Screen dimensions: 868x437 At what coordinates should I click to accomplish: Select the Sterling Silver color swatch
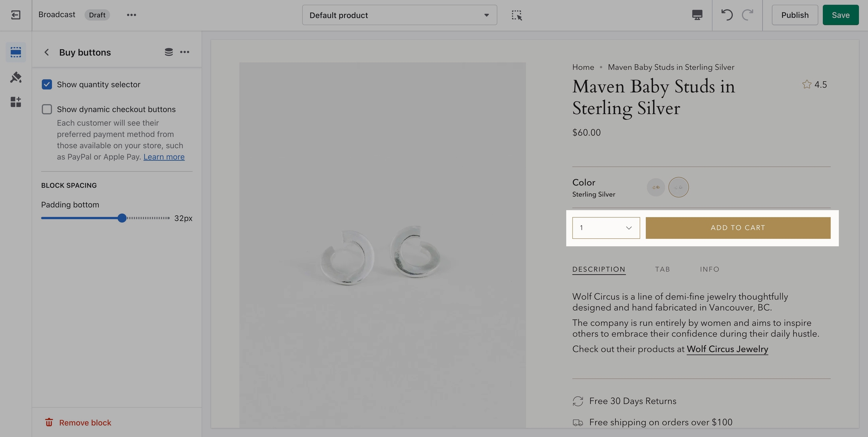[x=678, y=187]
